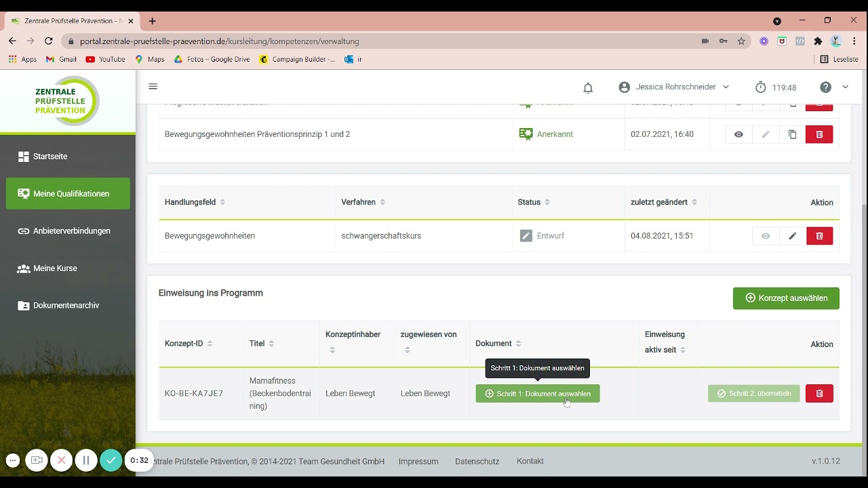This screenshot has height=488, width=868.
Task: Bookmark this page with star icon
Action: (741, 41)
